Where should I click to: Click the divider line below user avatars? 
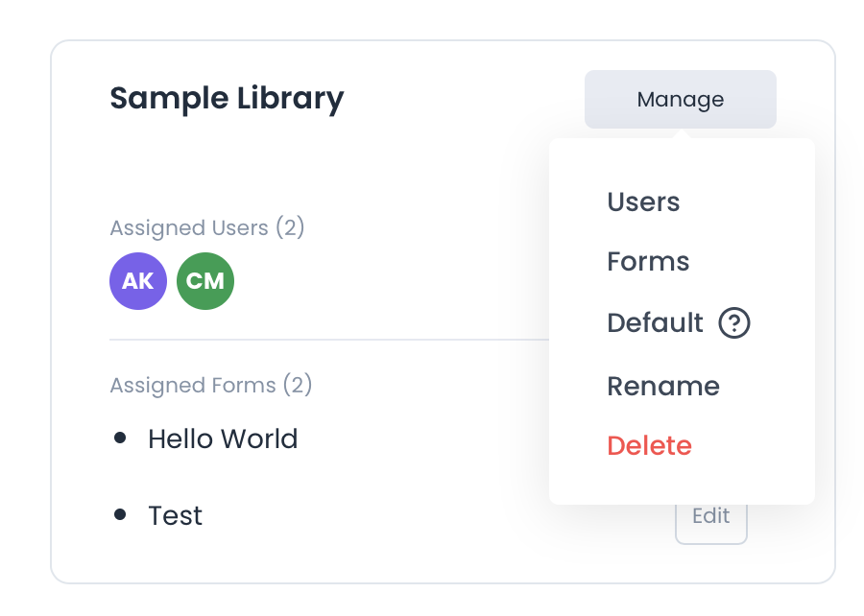click(x=326, y=340)
